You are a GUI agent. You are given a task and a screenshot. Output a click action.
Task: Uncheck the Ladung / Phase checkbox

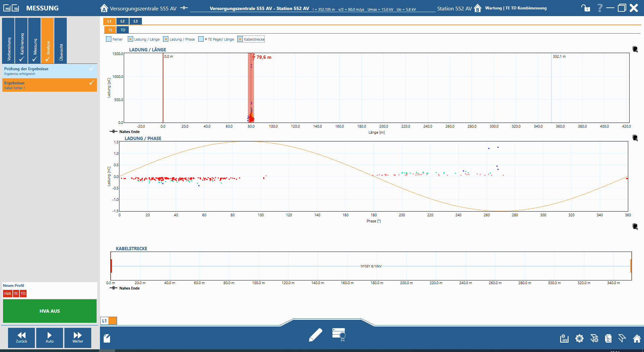click(166, 39)
